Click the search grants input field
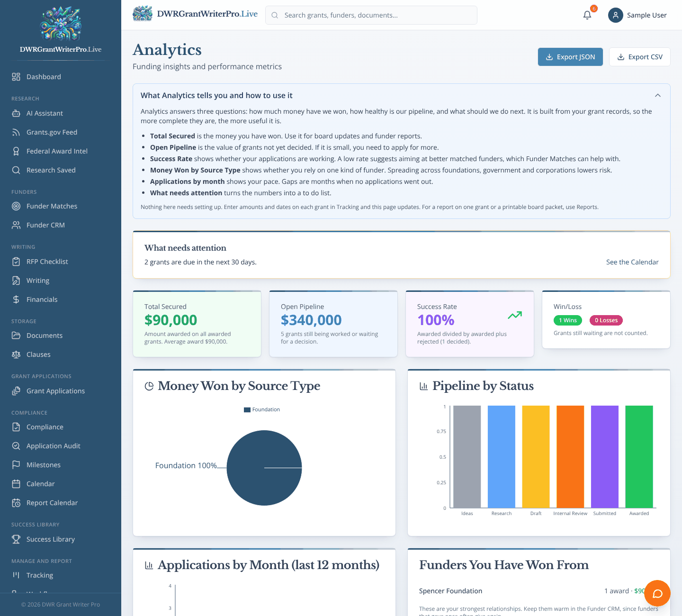 (371, 15)
